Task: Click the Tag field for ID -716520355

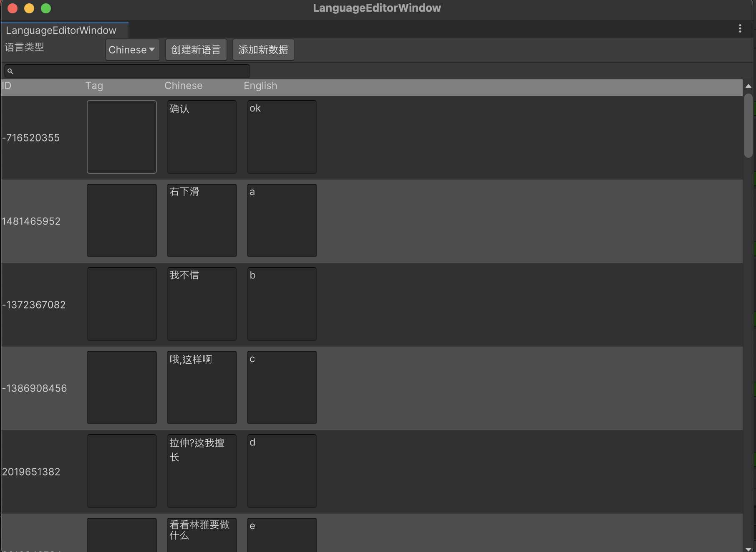Action: (122, 137)
